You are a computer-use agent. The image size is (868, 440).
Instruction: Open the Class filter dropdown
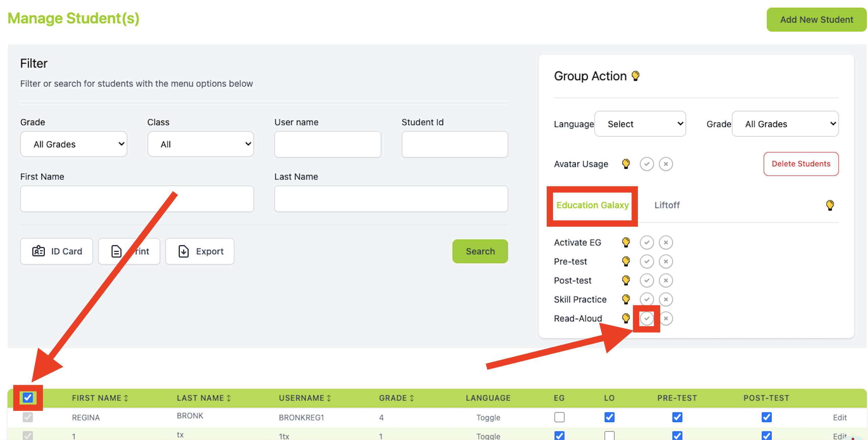tap(201, 144)
